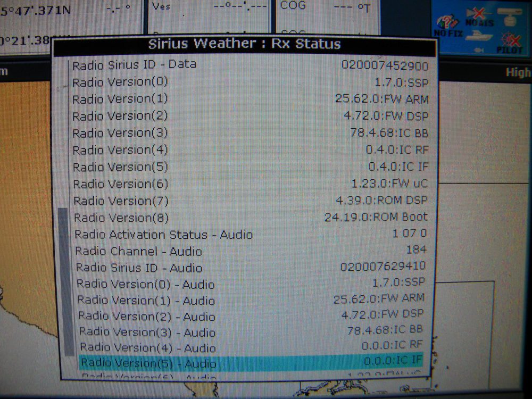The image size is (532, 399).
Task: Select the non-Audio Radio Version(3) row
Action: coord(251,132)
